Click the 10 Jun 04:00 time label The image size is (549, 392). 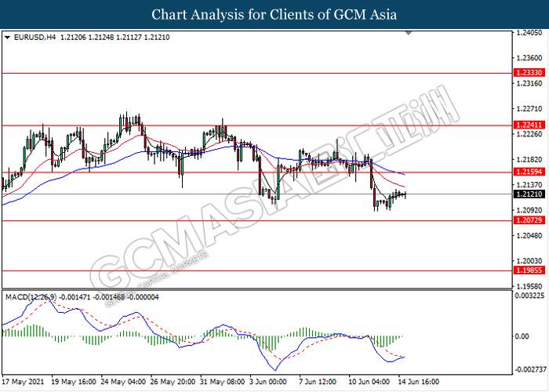(369, 382)
